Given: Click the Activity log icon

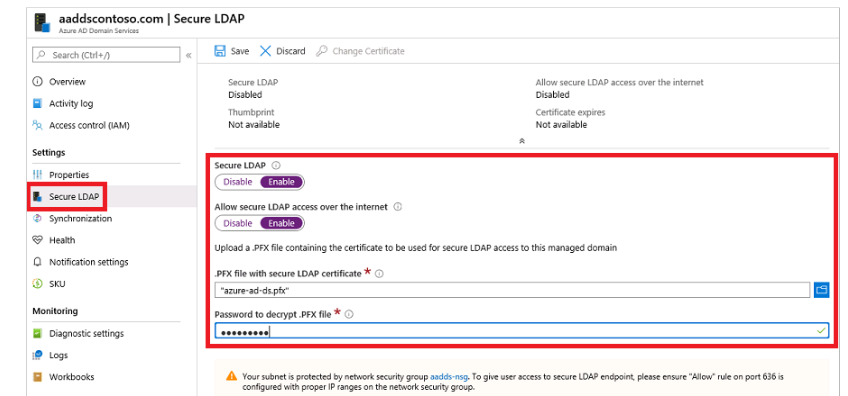Looking at the screenshot, I should coord(37,103).
